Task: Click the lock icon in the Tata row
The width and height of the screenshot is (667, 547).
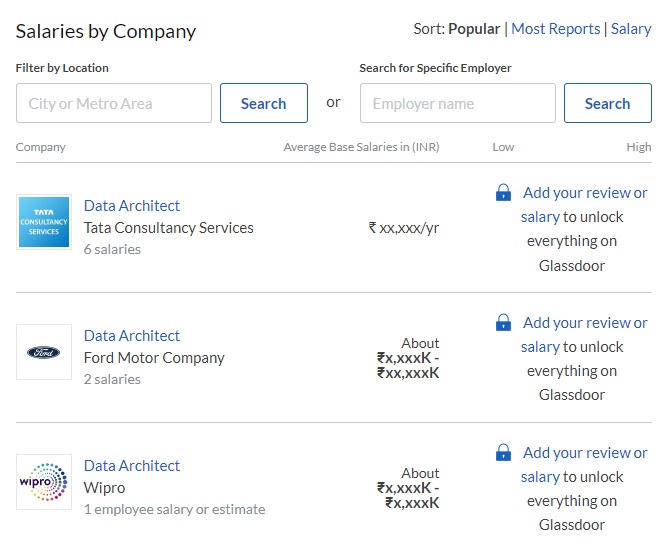Action: [504, 193]
